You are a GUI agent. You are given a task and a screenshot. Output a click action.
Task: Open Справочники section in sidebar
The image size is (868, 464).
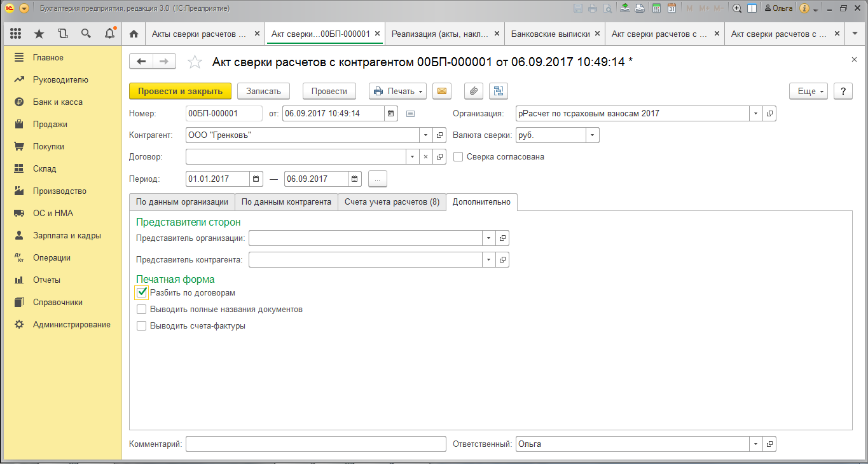click(57, 303)
